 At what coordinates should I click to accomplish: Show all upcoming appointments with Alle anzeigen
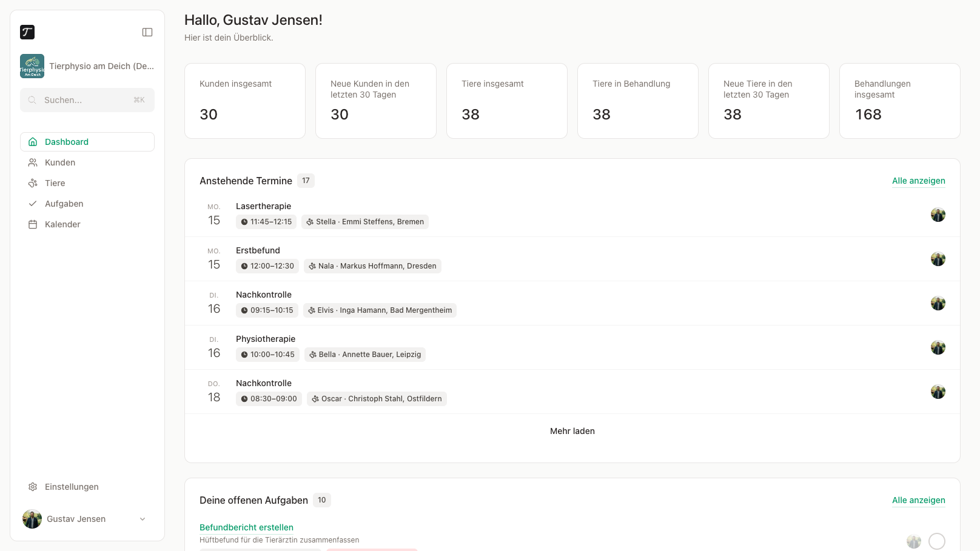(x=919, y=181)
